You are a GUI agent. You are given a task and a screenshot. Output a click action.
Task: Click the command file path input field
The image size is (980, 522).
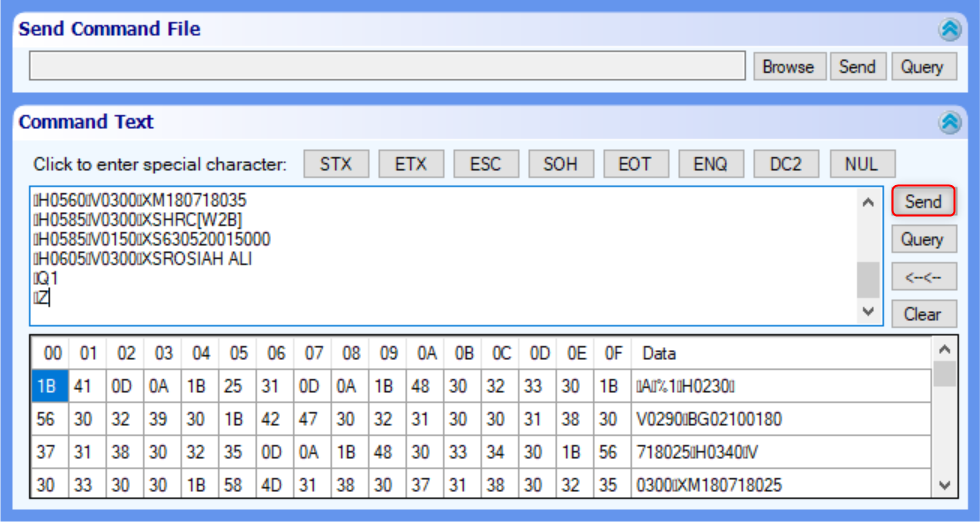tap(387, 66)
